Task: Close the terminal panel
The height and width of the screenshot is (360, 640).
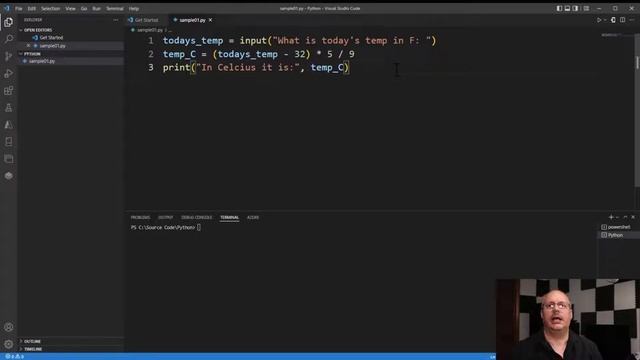Action: click(x=633, y=217)
